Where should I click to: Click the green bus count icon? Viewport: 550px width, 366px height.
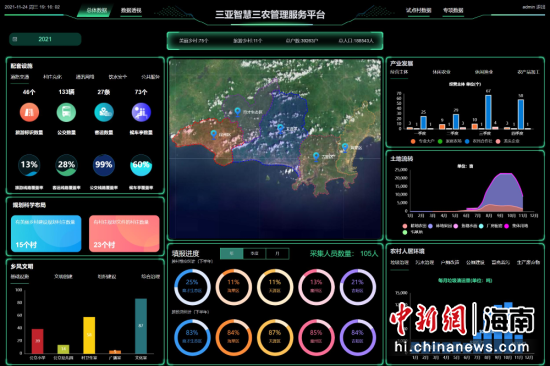point(66,112)
